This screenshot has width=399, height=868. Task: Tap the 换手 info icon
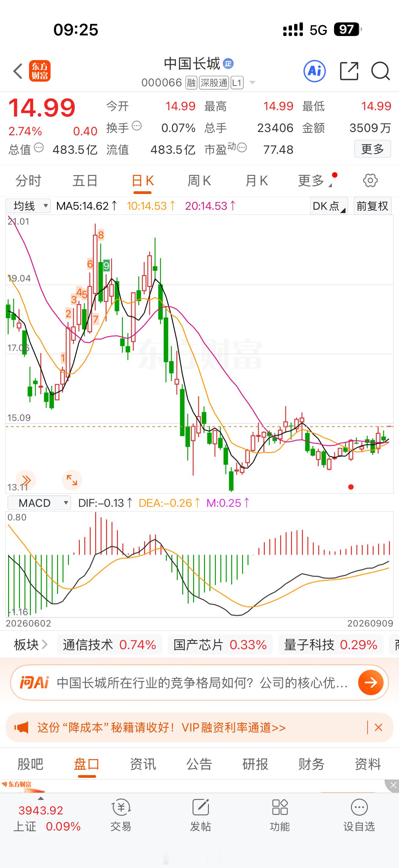pyautogui.click(x=137, y=126)
